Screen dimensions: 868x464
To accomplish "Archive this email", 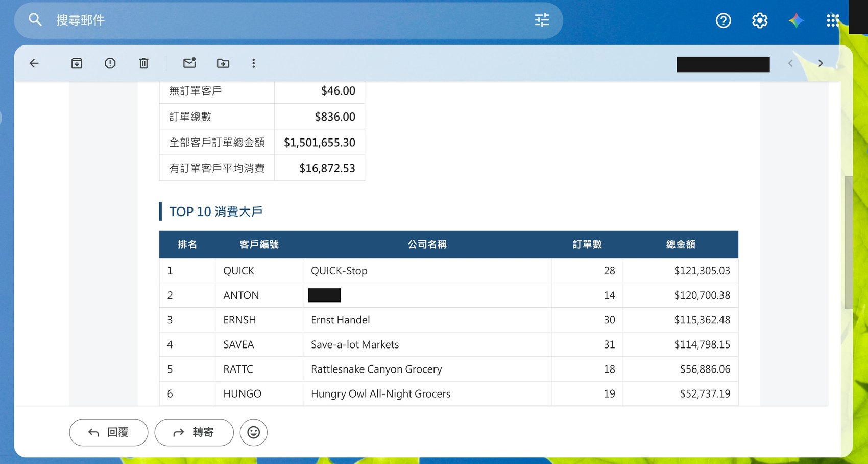I will (77, 63).
